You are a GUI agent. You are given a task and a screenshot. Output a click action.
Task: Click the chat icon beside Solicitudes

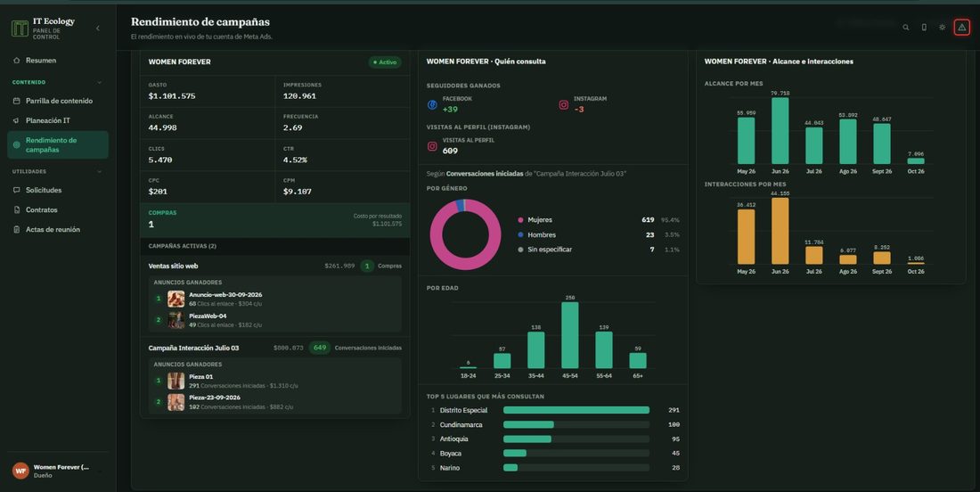pyautogui.click(x=17, y=190)
